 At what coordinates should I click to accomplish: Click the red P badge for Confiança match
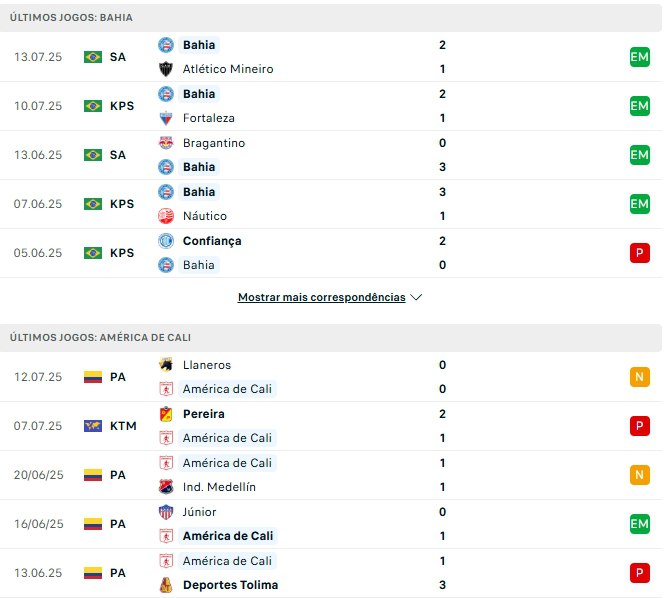(x=640, y=253)
